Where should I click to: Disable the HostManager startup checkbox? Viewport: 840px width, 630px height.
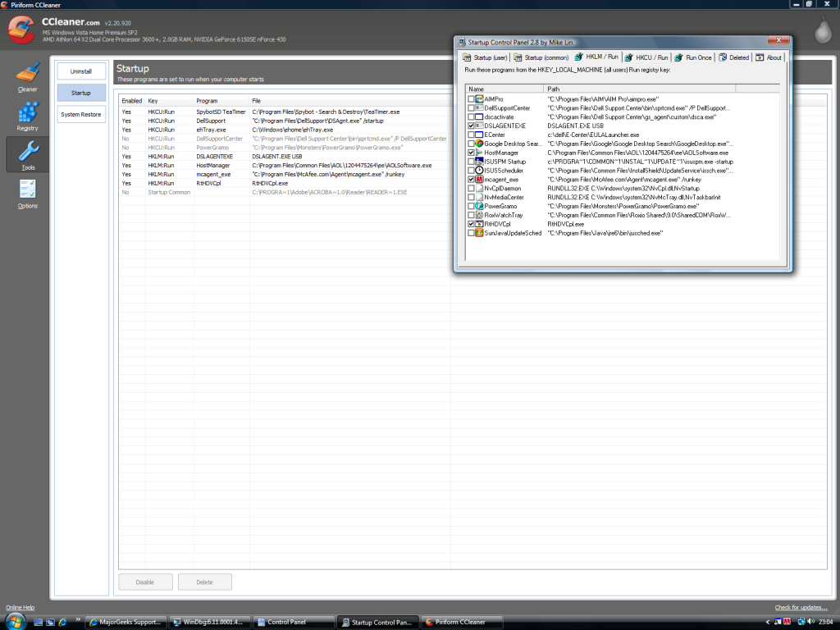[x=470, y=153]
